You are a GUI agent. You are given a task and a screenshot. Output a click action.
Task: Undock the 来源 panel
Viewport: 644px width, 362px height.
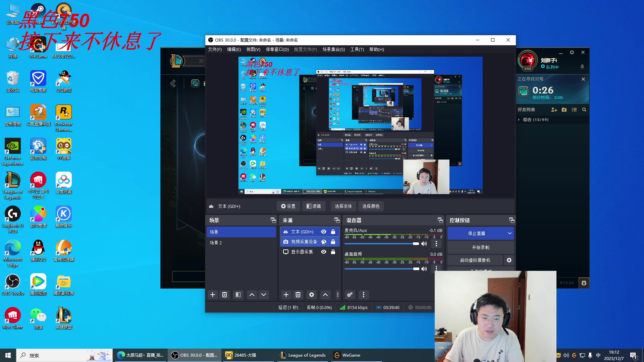(x=337, y=220)
